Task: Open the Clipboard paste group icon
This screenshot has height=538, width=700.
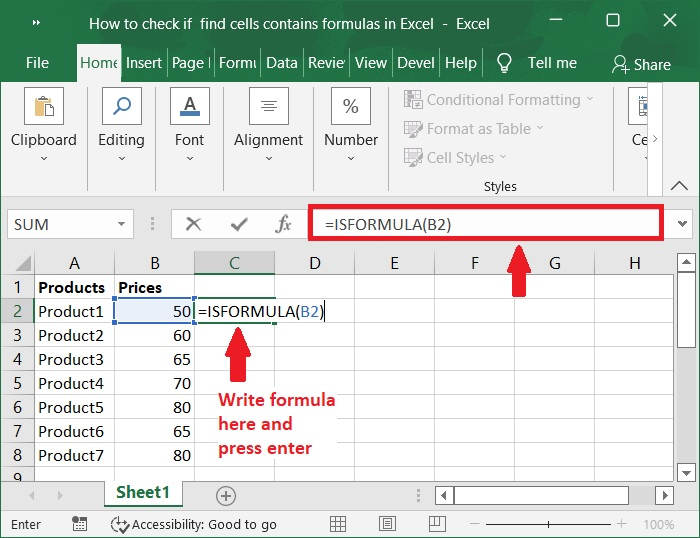Action: tap(44, 106)
